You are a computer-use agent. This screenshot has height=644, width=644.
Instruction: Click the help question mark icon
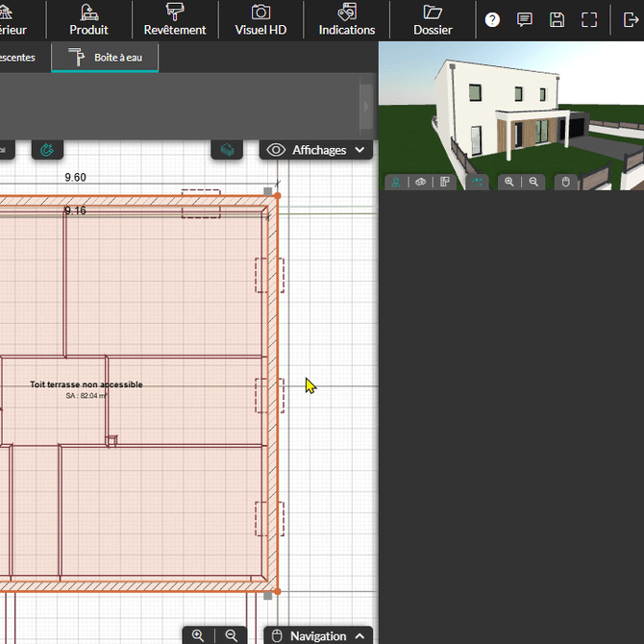[x=492, y=19]
